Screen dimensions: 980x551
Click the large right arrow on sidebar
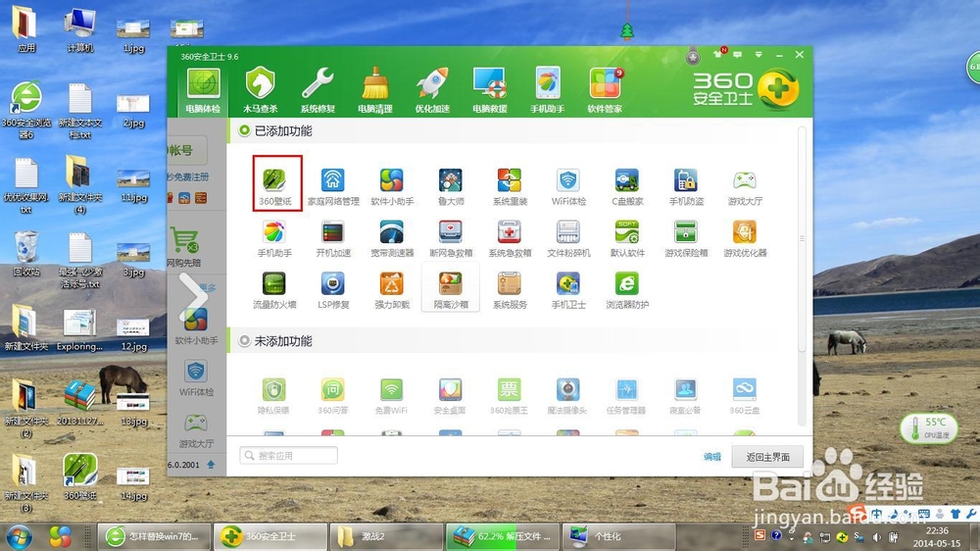pyautogui.click(x=194, y=298)
